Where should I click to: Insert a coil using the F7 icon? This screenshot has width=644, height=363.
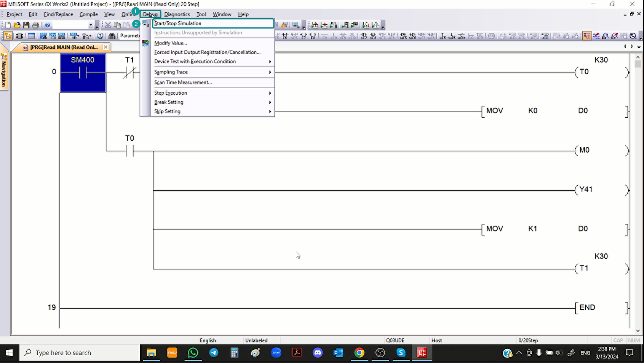(x=304, y=36)
